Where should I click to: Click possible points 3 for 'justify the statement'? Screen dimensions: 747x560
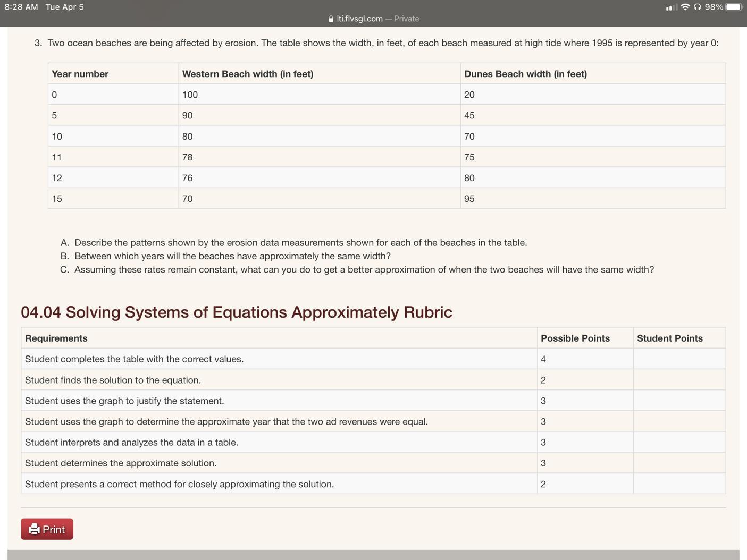pyautogui.click(x=543, y=401)
